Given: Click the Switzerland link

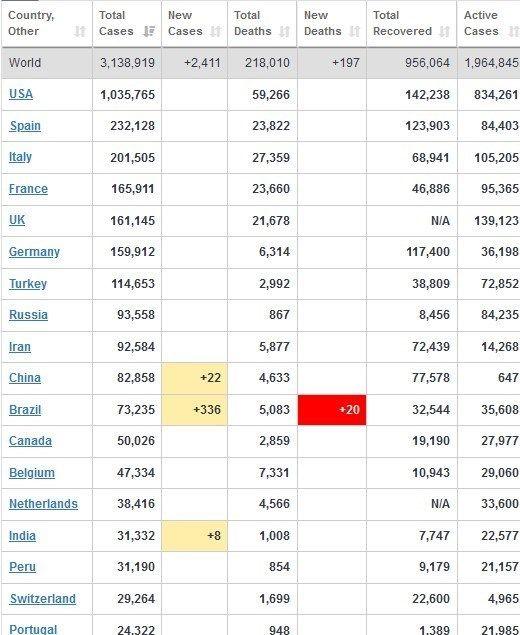Looking at the screenshot, I should 43,599.
